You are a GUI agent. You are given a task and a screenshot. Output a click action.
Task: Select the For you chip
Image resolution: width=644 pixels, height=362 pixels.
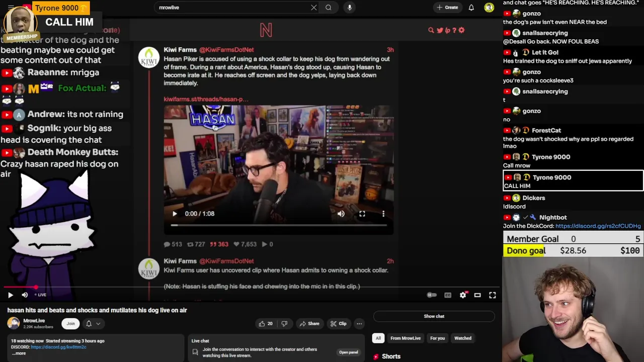pyautogui.click(x=437, y=338)
